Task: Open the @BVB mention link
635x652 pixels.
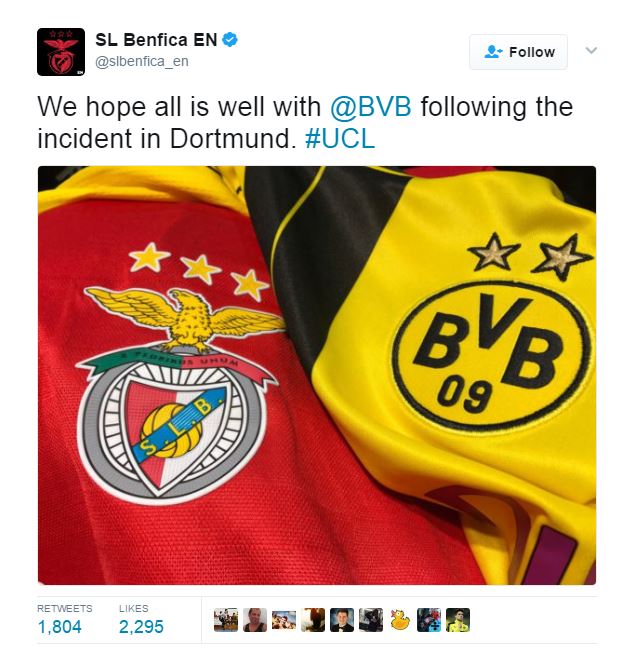Action: 371,107
